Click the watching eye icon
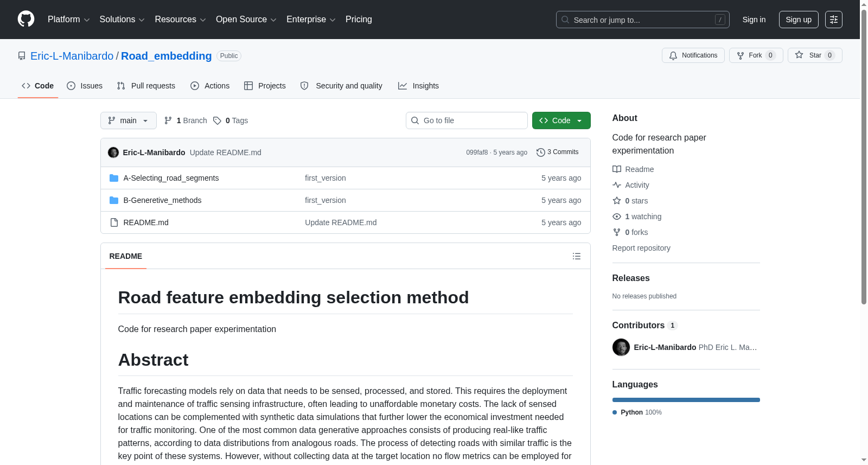This screenshot has height=465, width=868. tap(617, 216)
